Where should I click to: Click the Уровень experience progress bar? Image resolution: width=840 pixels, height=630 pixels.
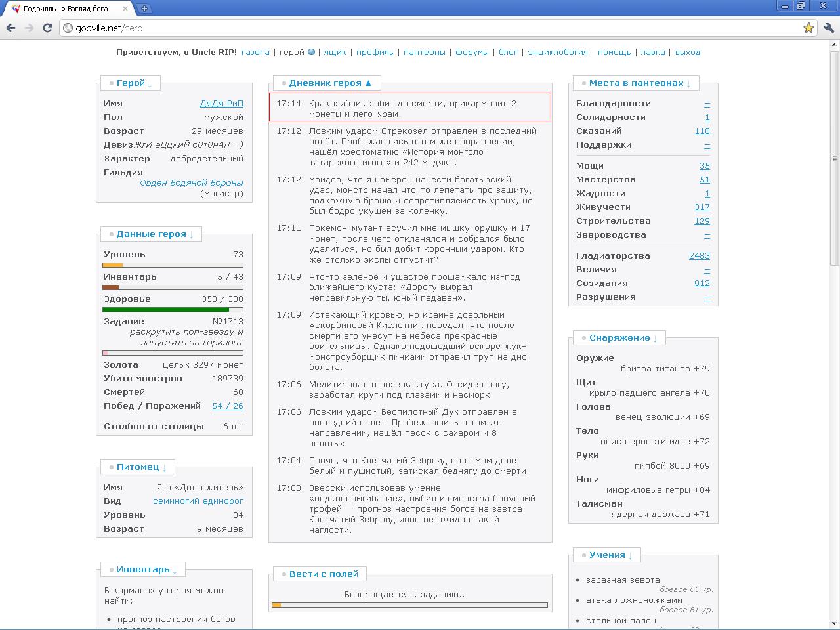coord(173,265)
